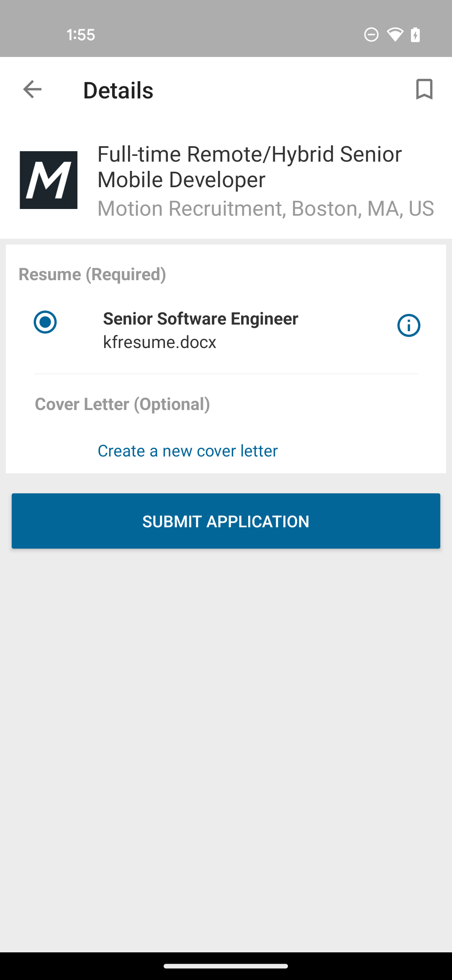452x980 pixels.
Task: Click the Submit Application button
Action: pyautogui.click(x=226, y=521)
